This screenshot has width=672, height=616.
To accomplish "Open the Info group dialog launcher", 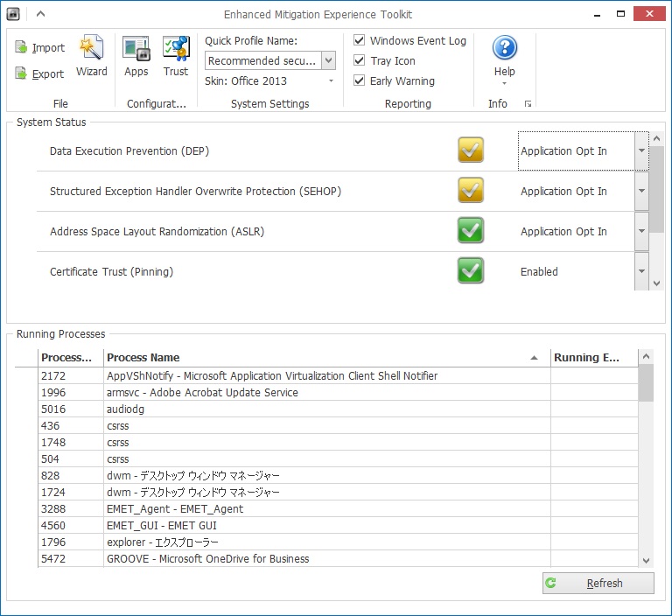I will pos(528,104).
